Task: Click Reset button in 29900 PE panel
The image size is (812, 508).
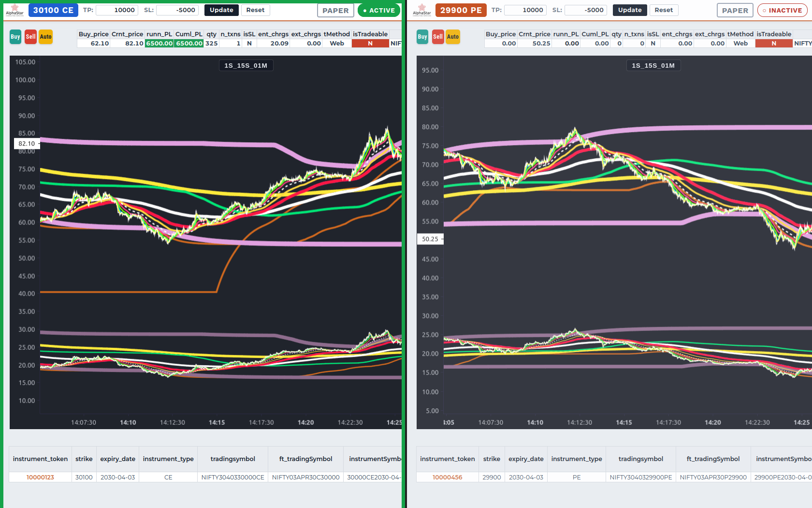Action: tap(664, 10)
